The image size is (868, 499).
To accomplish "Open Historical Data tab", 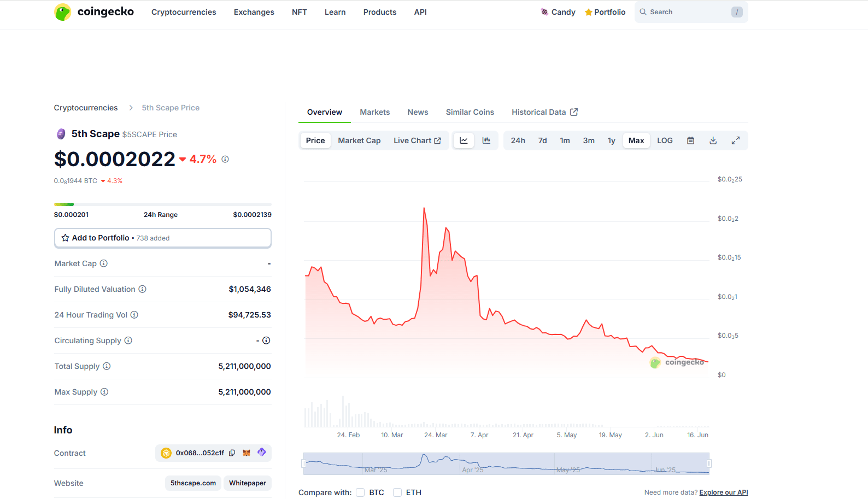I will [544, 112].
